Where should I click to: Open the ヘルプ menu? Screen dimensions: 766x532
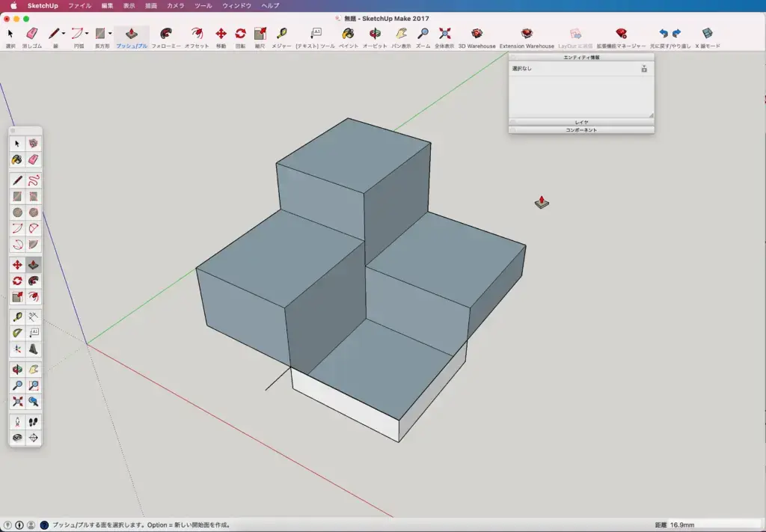click(270, 6)
